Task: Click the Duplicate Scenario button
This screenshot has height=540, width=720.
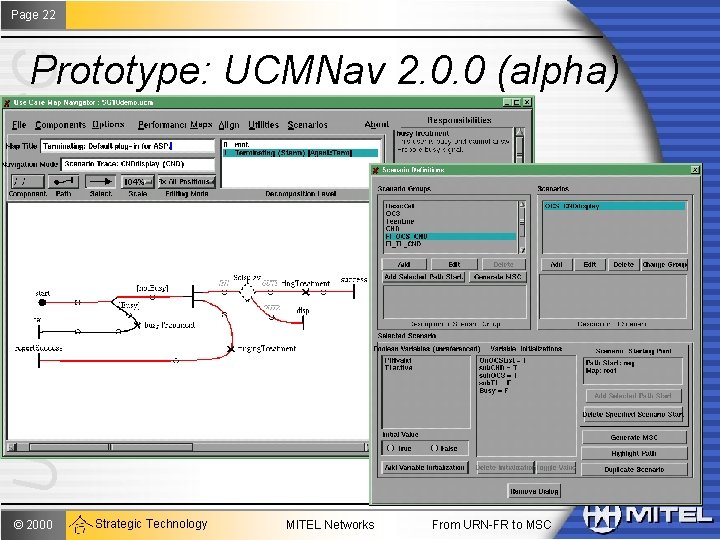Action: coord(634,470)
